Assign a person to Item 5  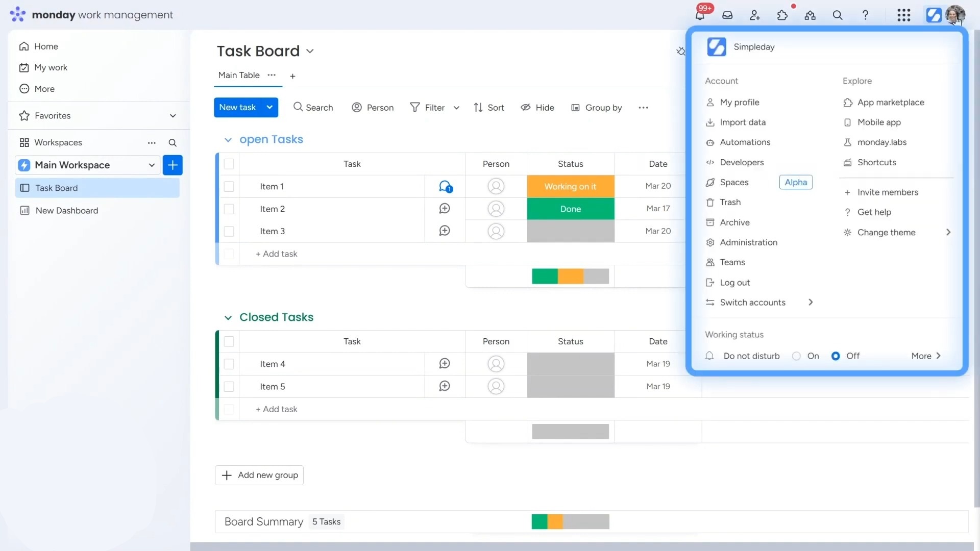496,386
